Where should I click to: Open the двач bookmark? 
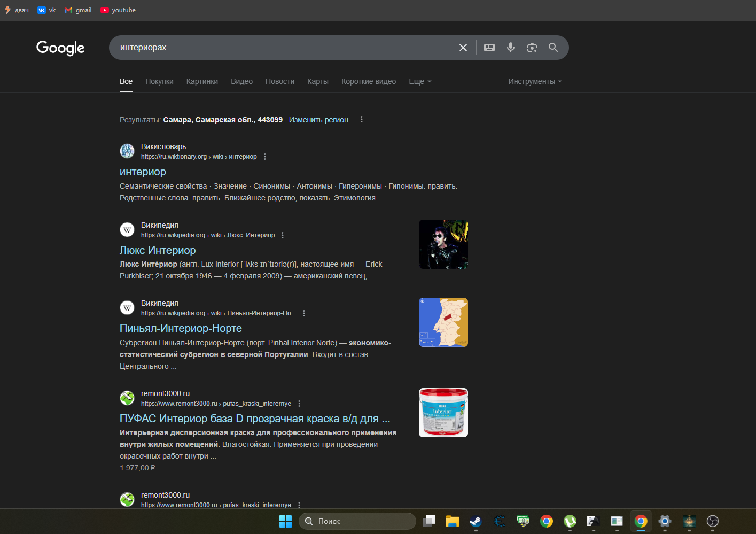point(17,10)
